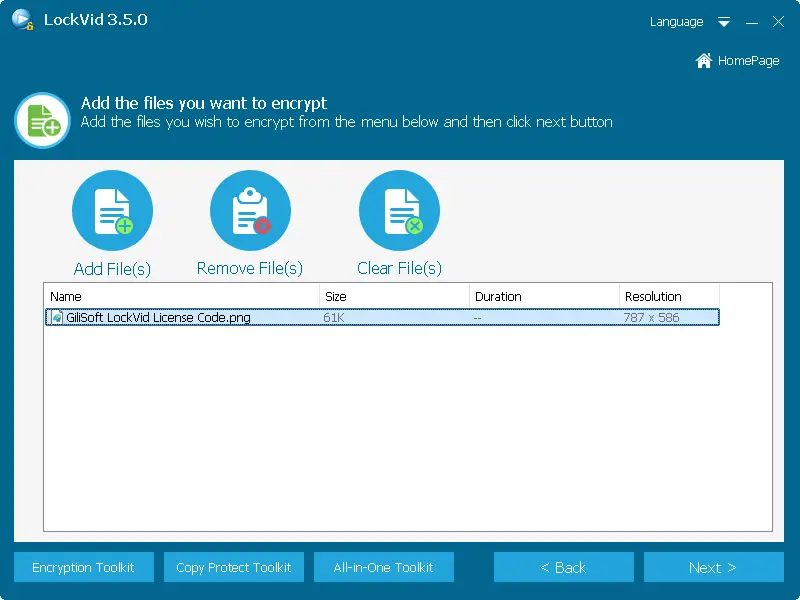The height and width of the screenshot is (600, 800).
Task: Proceed with the Next button
Action: pos(713,567)
